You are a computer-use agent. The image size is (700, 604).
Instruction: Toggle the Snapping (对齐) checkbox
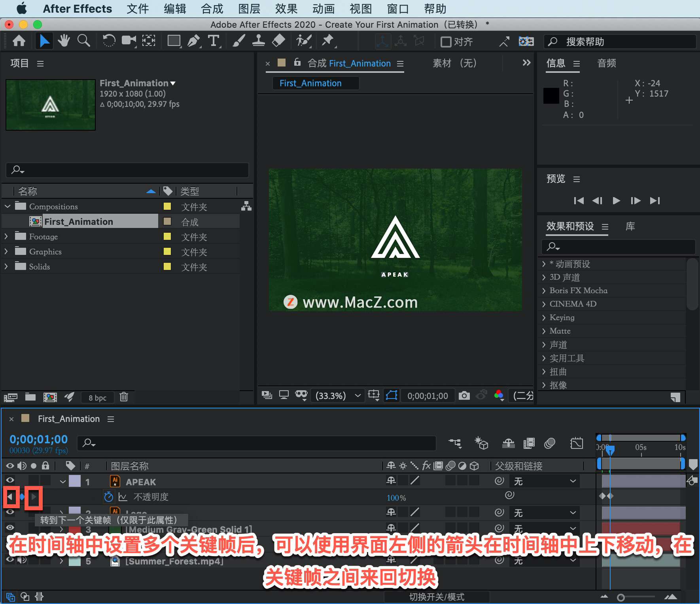pos(446,42)
